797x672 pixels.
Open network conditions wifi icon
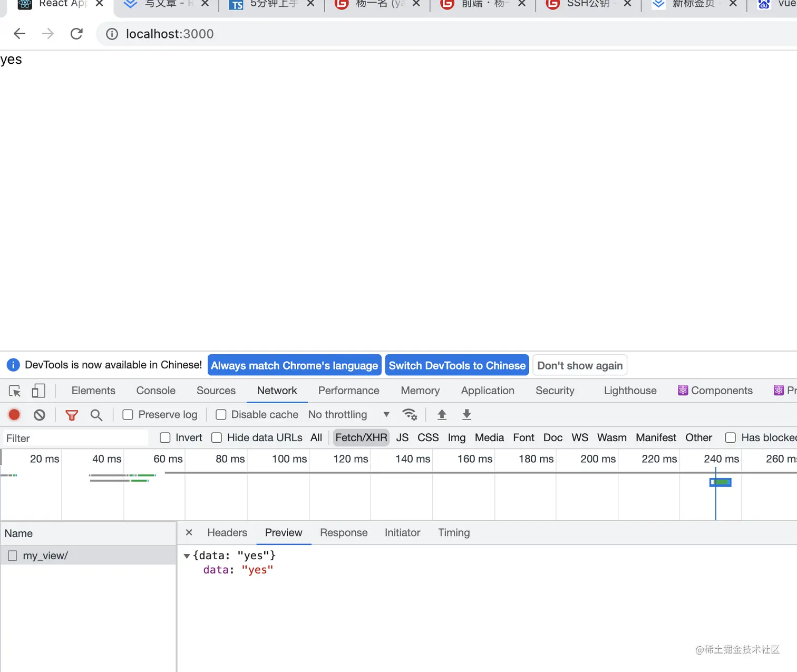coord(410,415)
